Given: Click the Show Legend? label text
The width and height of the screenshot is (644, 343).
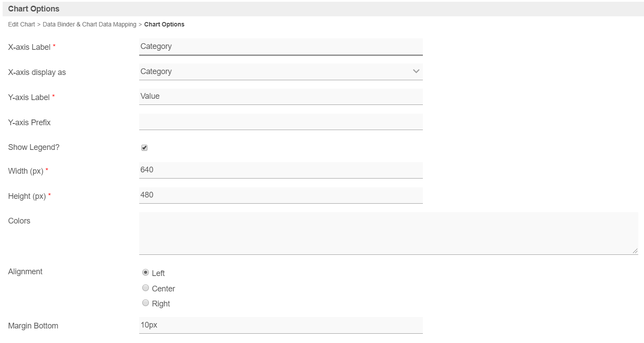Looking at the screenshot, I should tap(33, 147).
